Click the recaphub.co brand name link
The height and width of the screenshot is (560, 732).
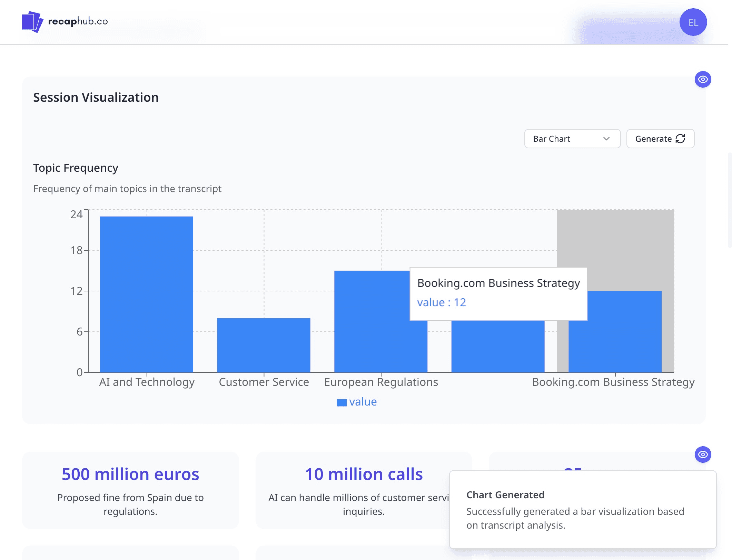point(78,21)
